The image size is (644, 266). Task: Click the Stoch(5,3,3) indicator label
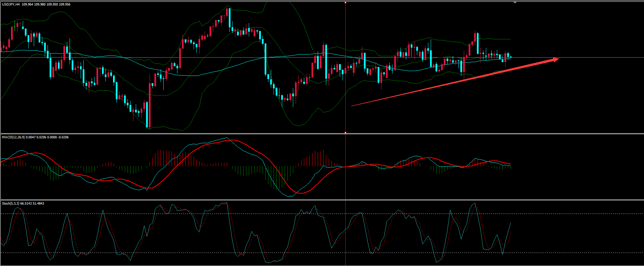point(11,204)
